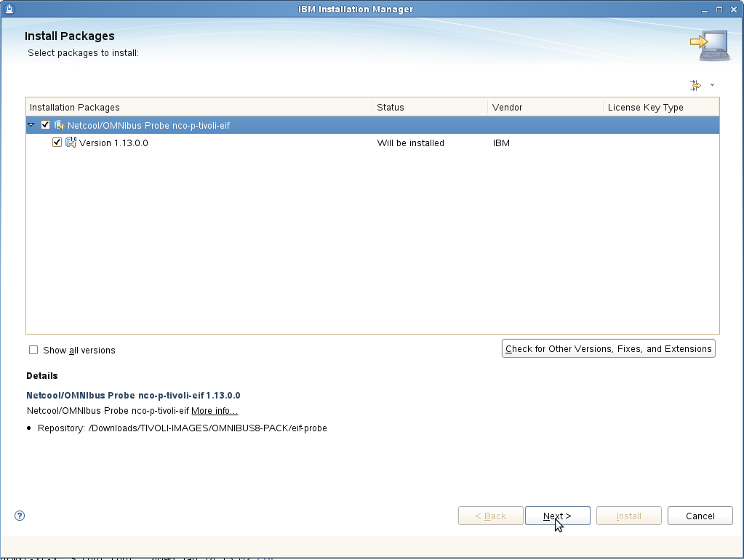Click the IBM Installation Manager window menu icon
The height and width of the screenshot is (560, 744).
click(x=9, y=9)
